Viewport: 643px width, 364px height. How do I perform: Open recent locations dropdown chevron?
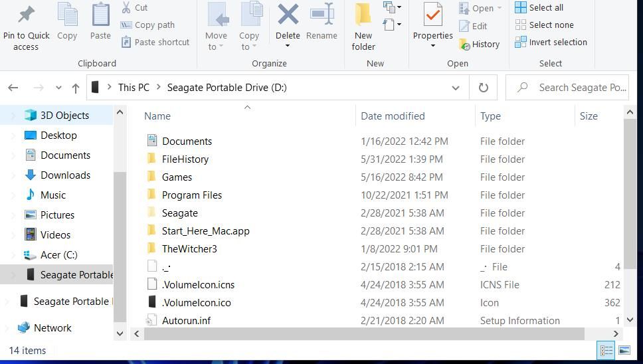(x=58, y=88)
